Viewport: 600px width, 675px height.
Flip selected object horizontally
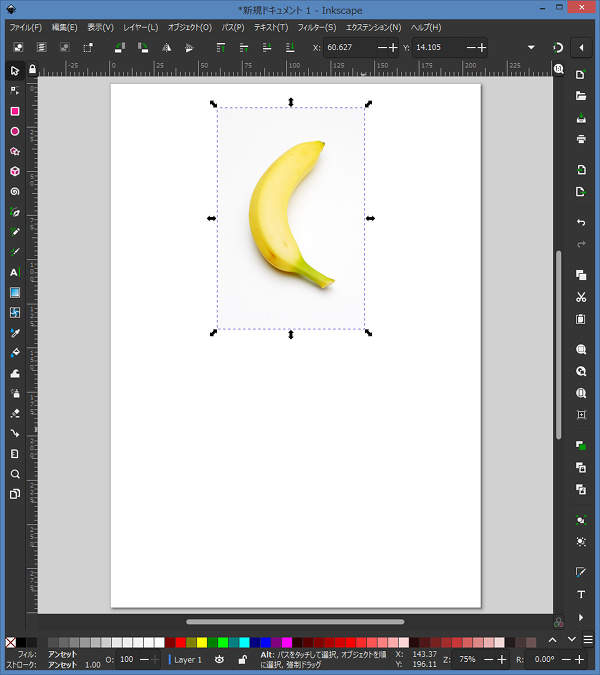point(166,47)
